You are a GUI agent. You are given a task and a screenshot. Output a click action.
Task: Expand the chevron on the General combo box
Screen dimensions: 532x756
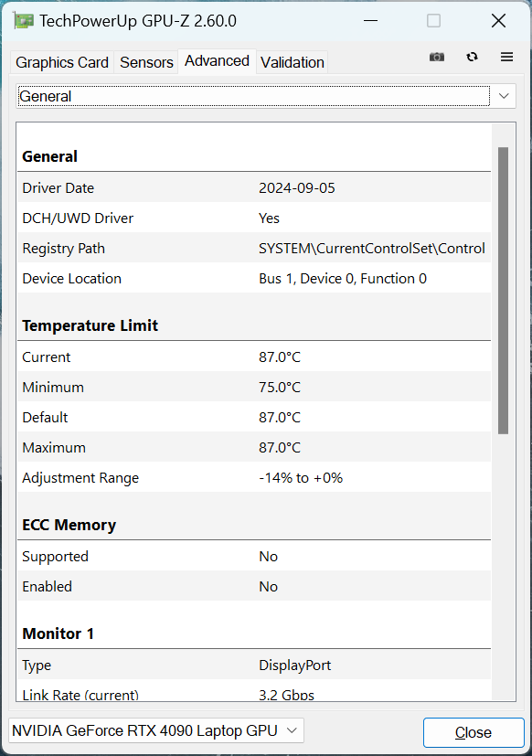point(503,96)
